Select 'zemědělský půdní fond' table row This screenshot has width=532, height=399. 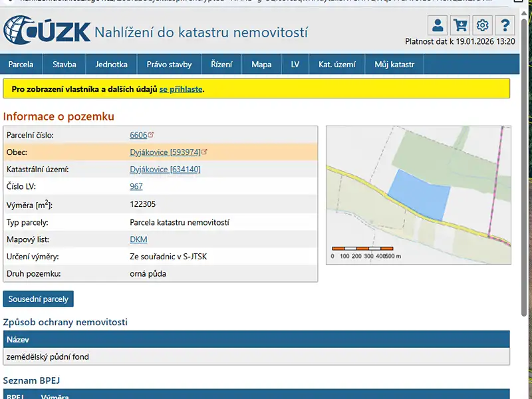point(256,356)
